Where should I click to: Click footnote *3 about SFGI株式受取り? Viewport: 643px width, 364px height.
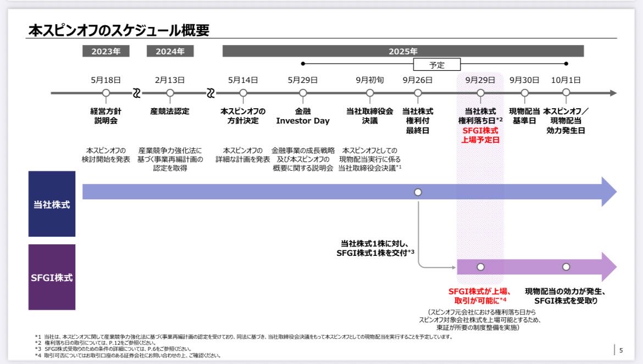point(113,349)
